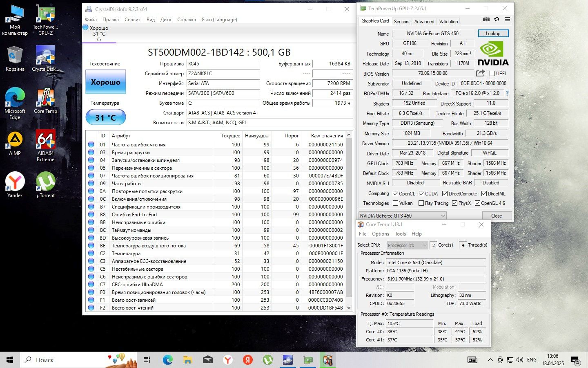The image size is (588, 368).
Task: Click the Lookup button
Action: click(493, 34)
